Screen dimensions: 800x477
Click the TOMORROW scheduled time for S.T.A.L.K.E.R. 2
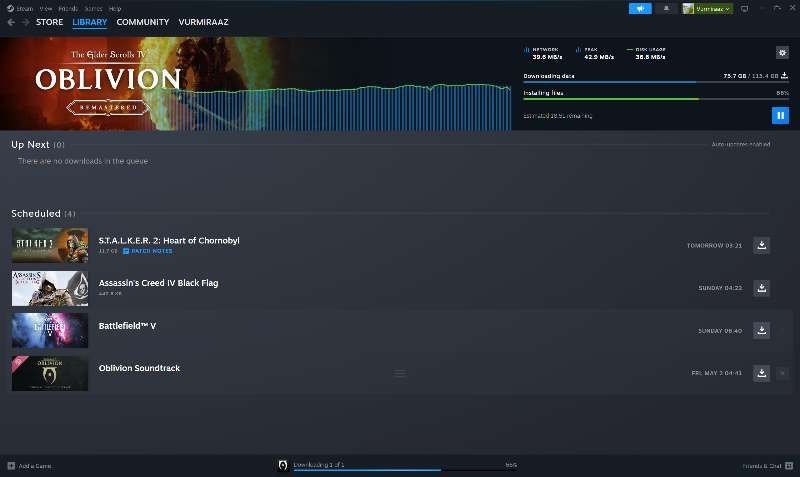point(714,245)
